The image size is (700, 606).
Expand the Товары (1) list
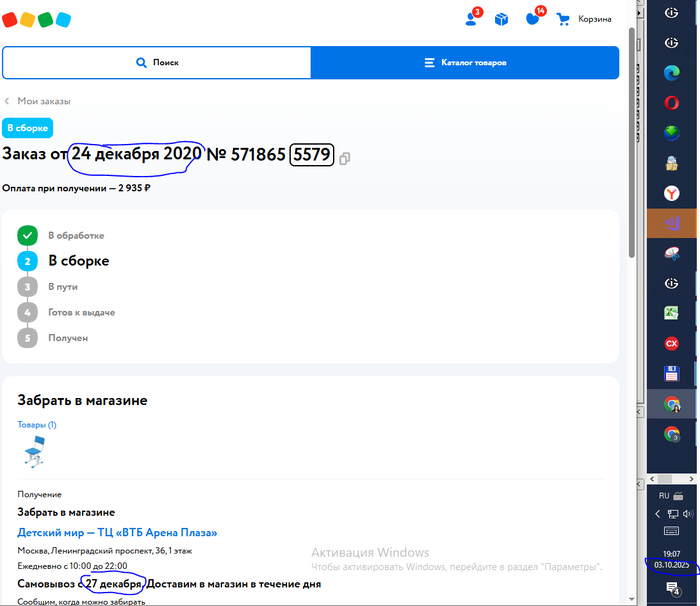tap(37, 425)
